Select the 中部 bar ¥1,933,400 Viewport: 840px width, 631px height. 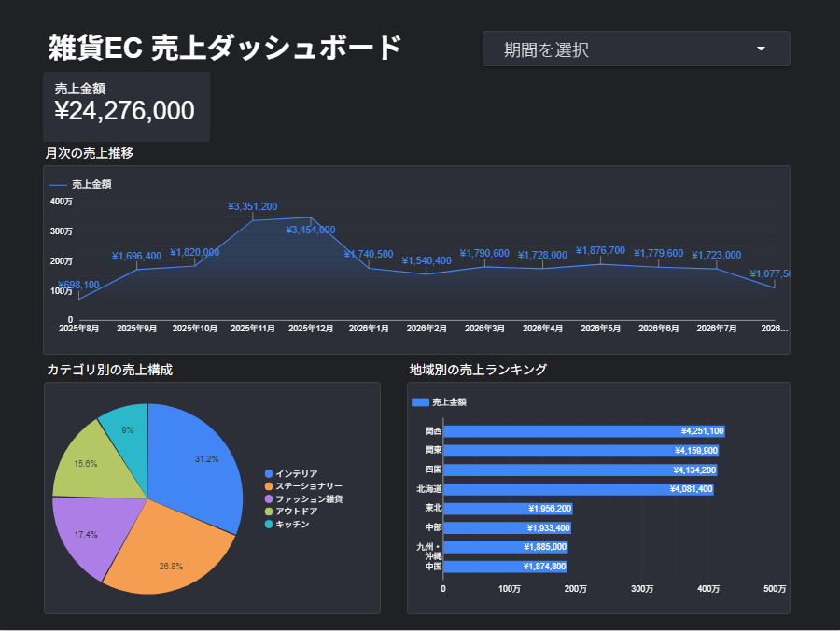[508, 527]
